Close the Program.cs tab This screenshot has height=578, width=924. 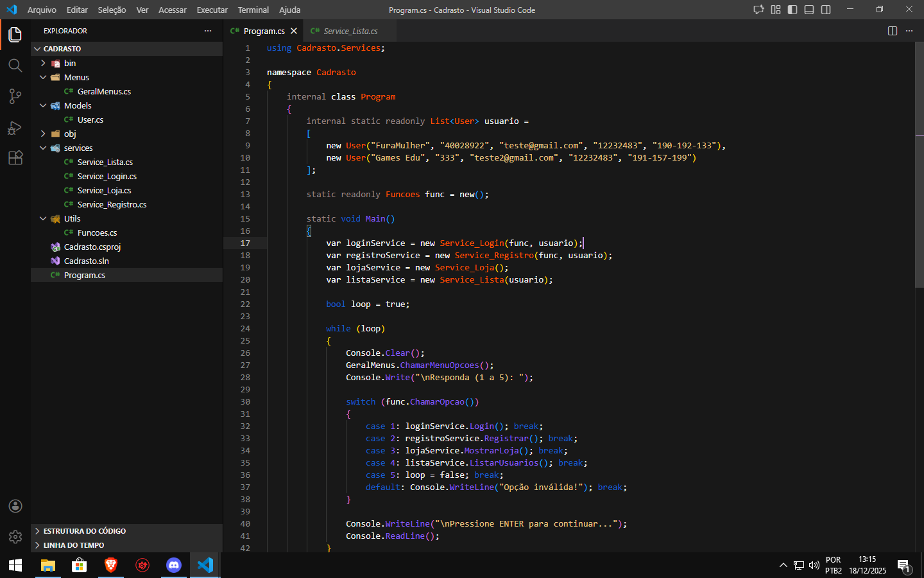point(294,31)
